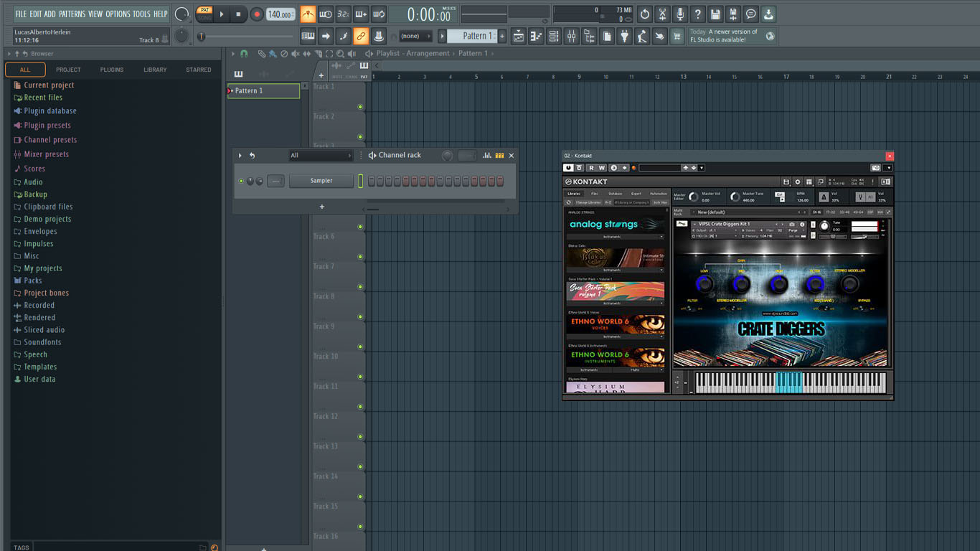Click the Channel rack graph editor icon
980x551 pixels.
click(x=487, y=155)
